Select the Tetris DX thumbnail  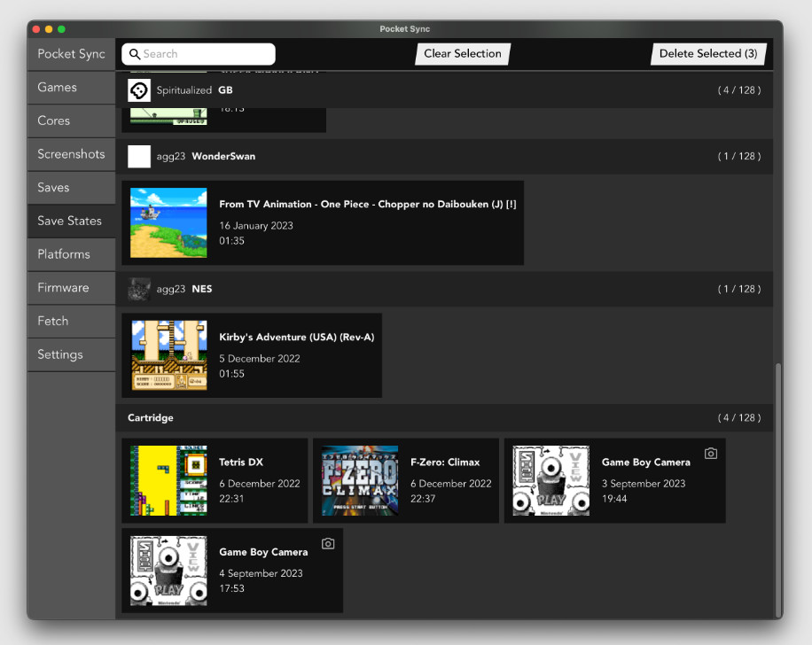point(168,480)
